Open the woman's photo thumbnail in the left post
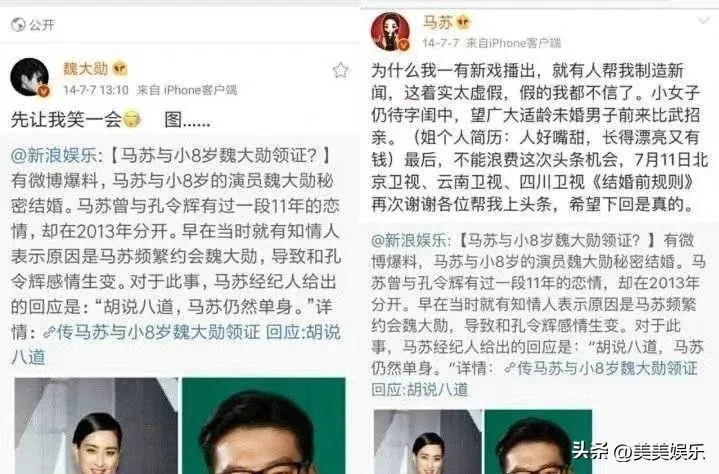 [x=96, y=426]
